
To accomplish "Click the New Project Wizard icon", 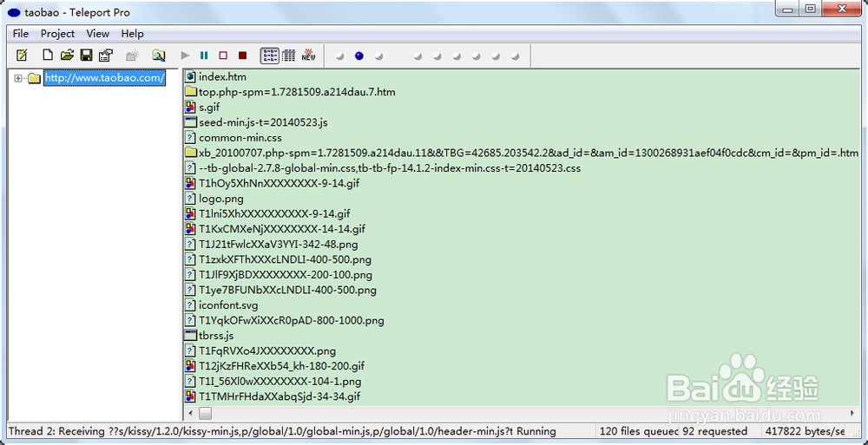I will [x=23, y=56].
